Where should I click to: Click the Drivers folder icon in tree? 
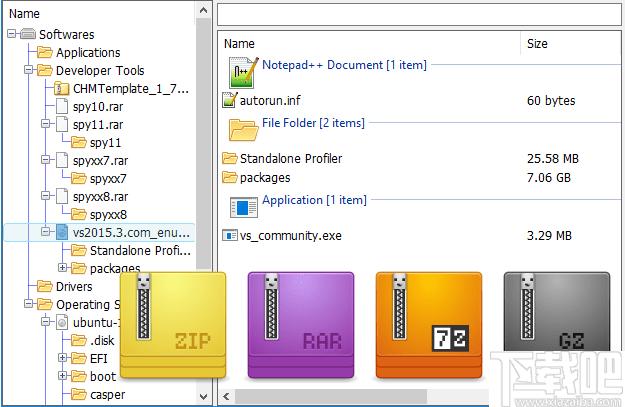pos(45,286)
